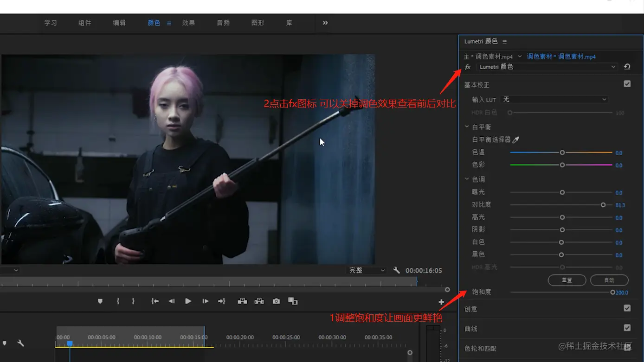Viewport: 644px width, 362px height.
Task: Click the 饱和度 slider handle
Action: [612, 292]
